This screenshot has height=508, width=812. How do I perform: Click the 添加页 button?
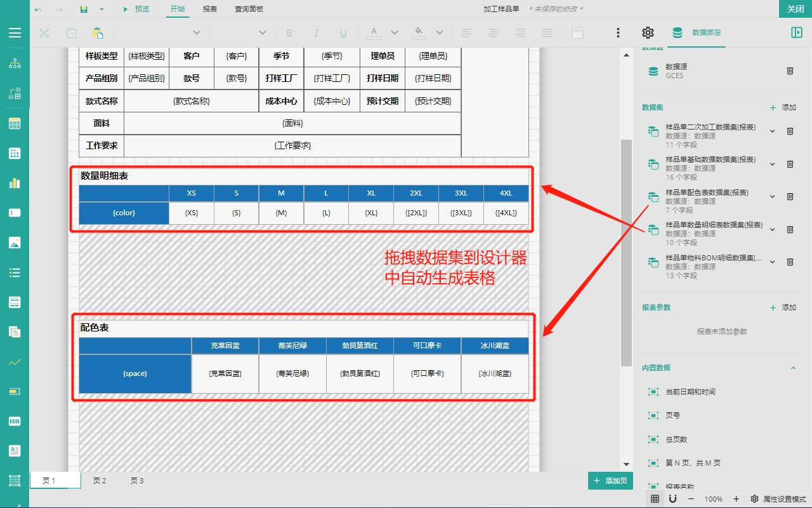click(610, 481)
